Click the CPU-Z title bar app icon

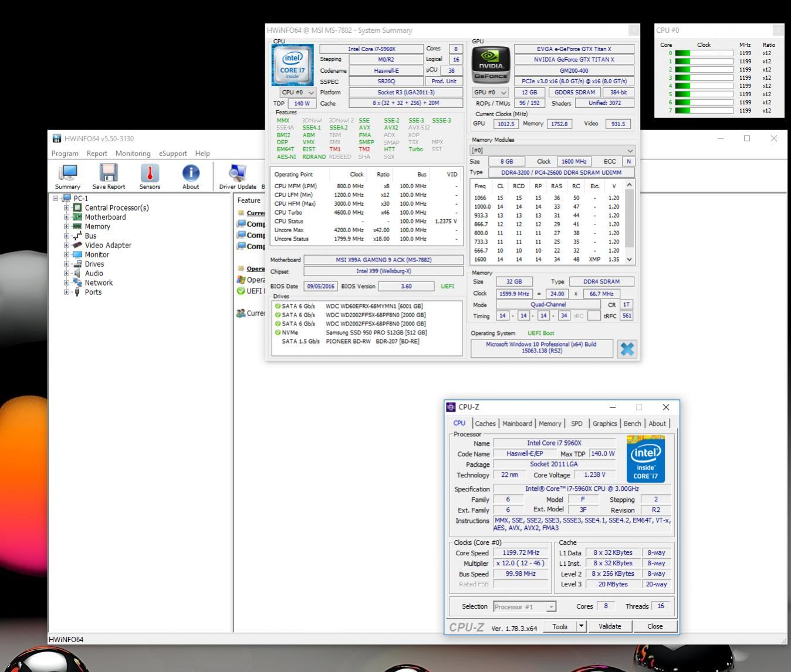pos(451,407)
